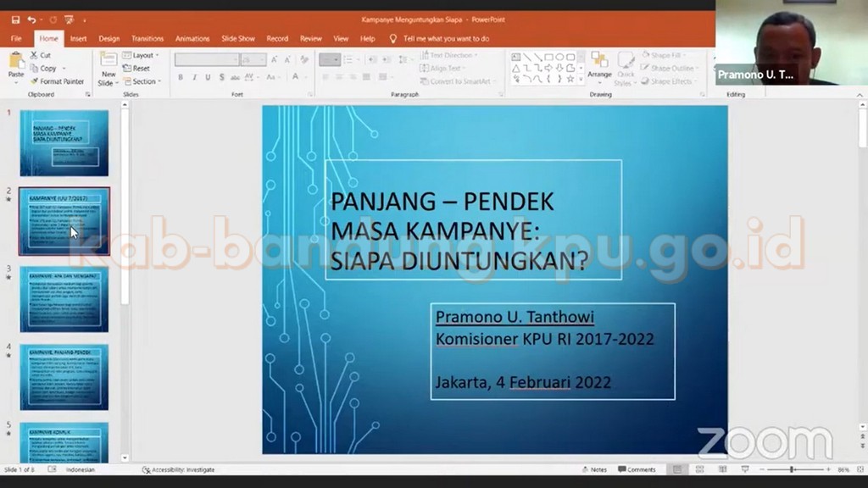The width and height of the screenshot is (868, 488).
Task: Toggle the Comments pane in status bar
Action: coord(637,469)
